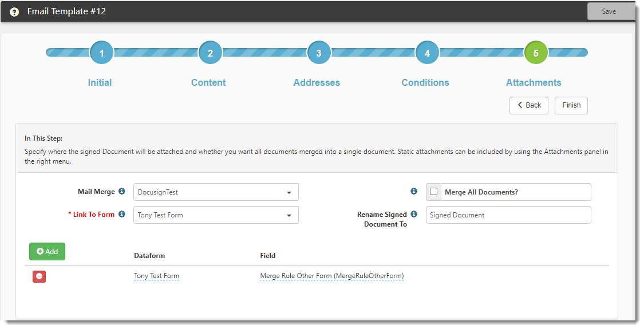Screen dimensions: 644x329
Task: Switch to the Attachments step label
Action: [534, 82]
